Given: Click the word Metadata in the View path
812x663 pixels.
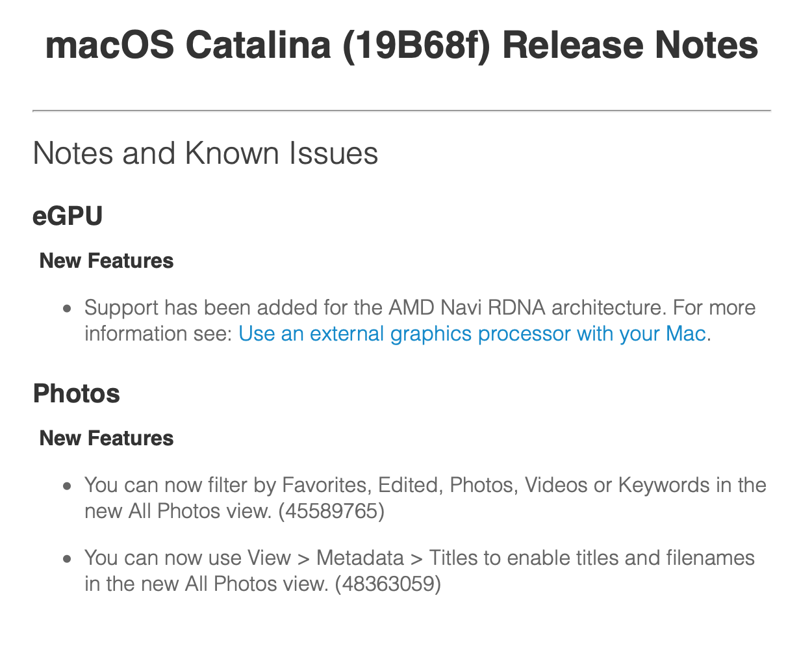Looking at the screenshot, I should (x=360, y=558).
